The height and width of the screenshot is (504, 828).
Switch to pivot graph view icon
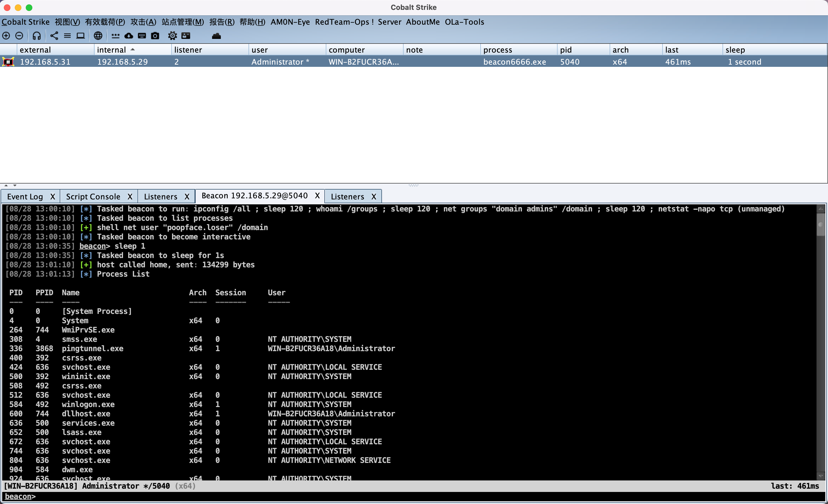[54, 36]
